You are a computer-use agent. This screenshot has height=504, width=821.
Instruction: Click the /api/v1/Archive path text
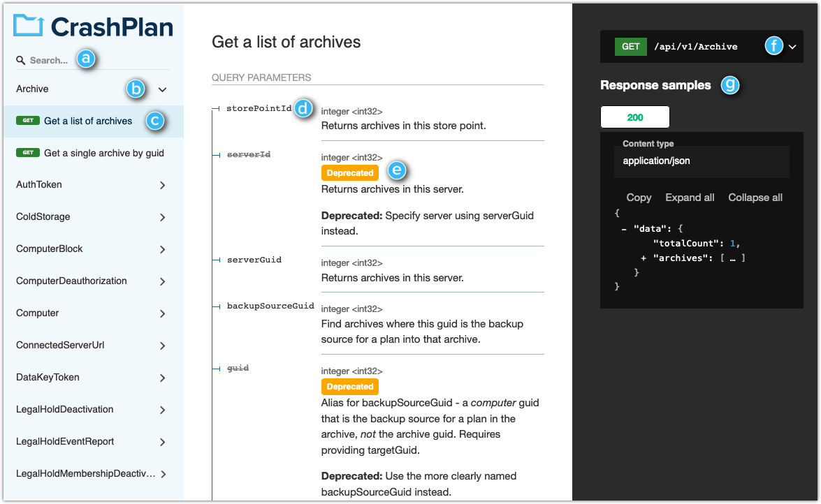(696, 47)
